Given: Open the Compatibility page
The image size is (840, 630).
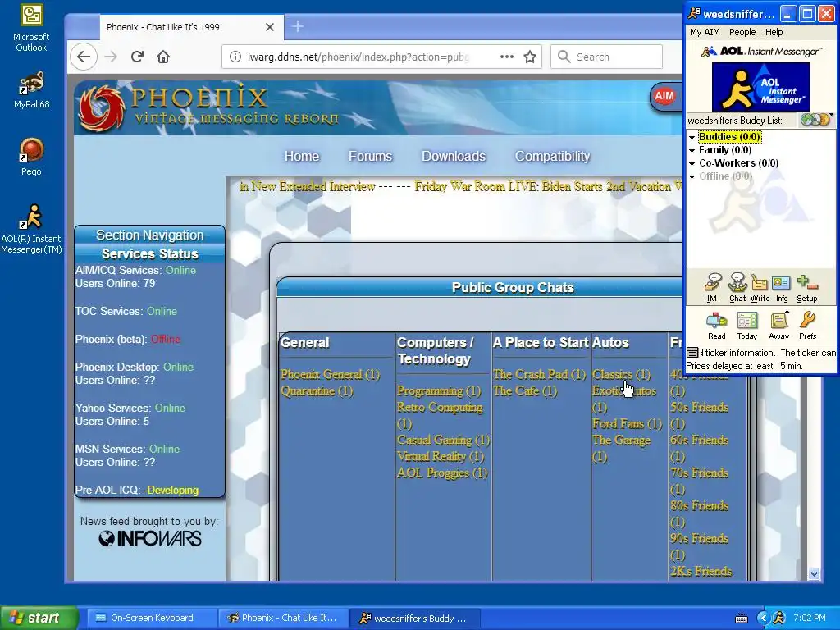Looking at the screenshot, I should pyautogui.click(x=552, y=156).
